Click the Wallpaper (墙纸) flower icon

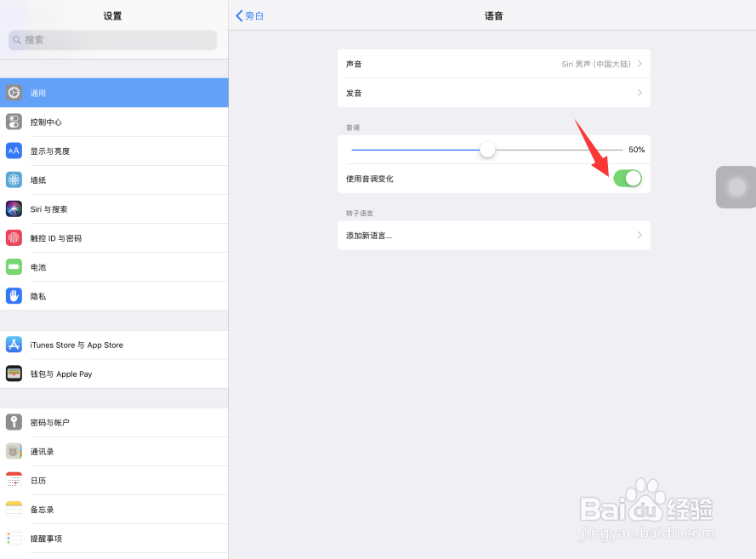pyautogui.click(x=14, y=180)
